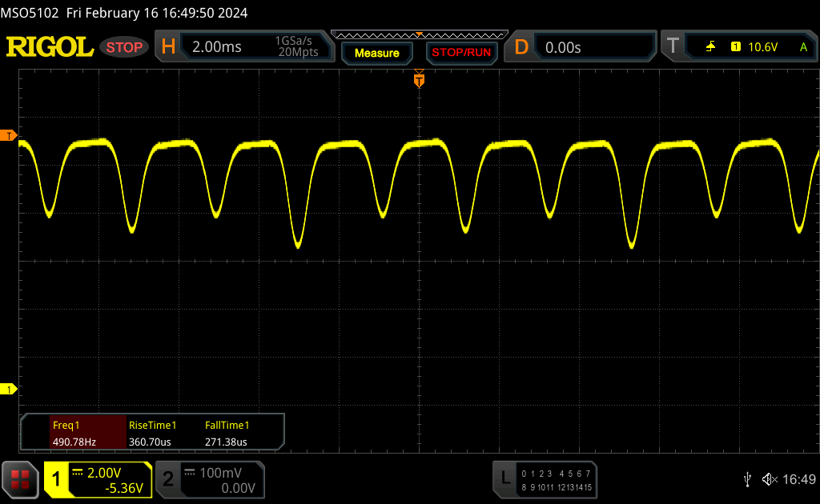Open the logic analyzer L icon
Viewport: 820px width, 504px height.
pyautogui.click(x=505, y=478)
